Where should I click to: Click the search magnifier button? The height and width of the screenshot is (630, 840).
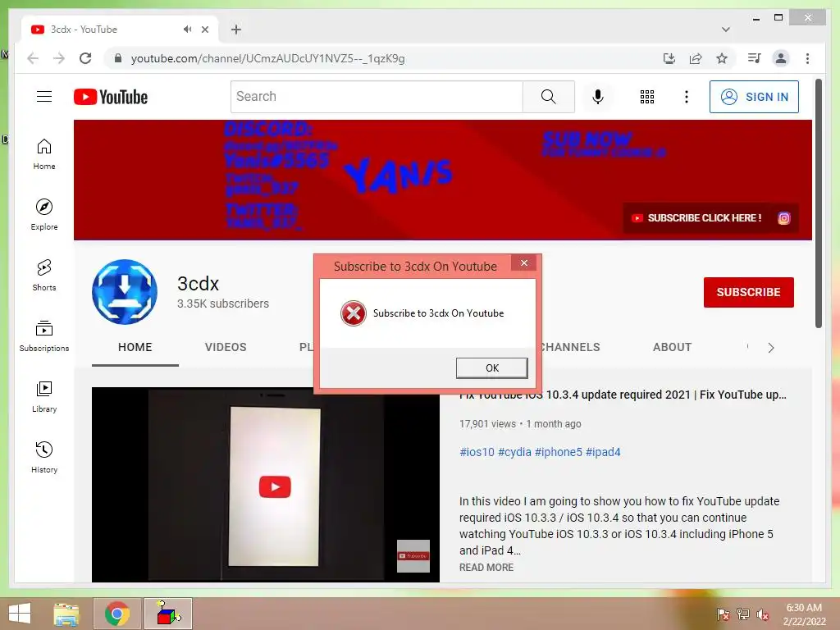click(x=548, y=97)
